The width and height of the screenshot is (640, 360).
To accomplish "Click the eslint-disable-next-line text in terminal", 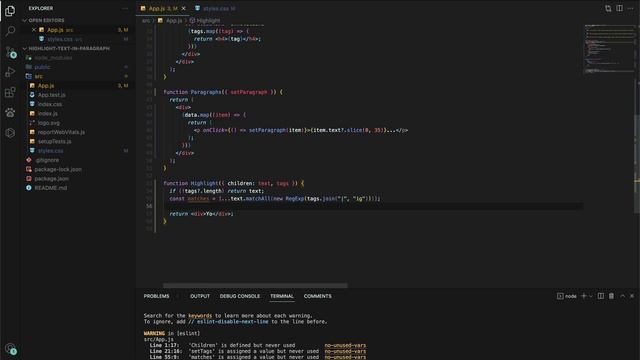I will click(x=233, y=322).
